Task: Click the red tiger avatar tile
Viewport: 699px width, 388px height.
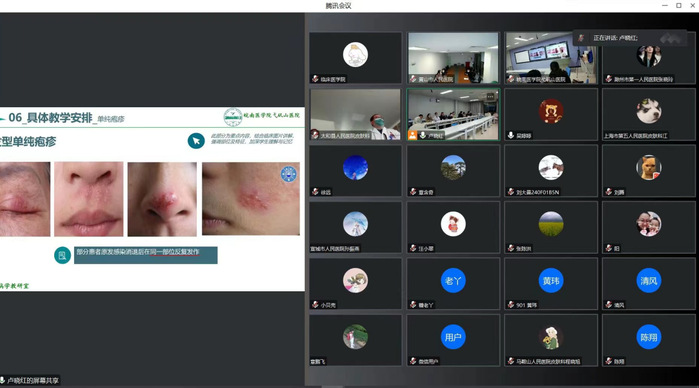Action: coord(551,111)
